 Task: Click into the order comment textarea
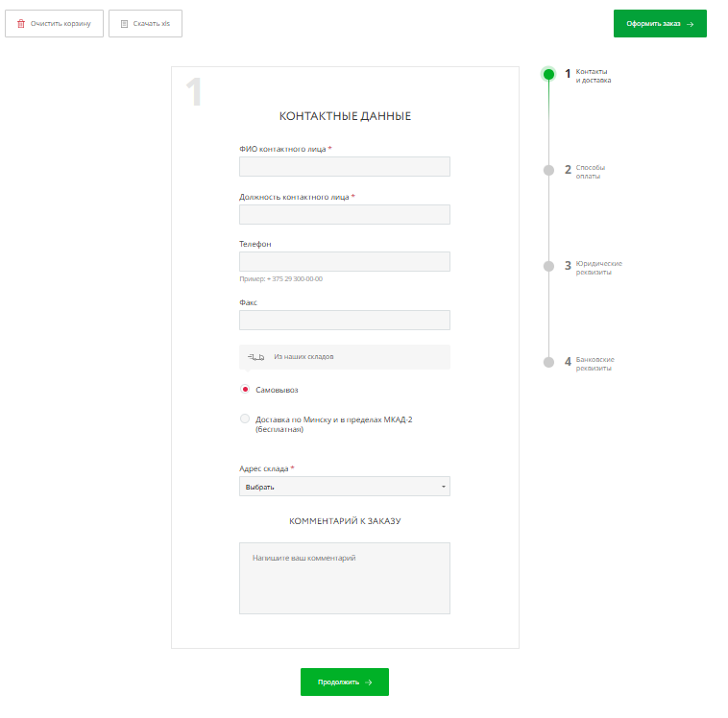[x=344, y=578]
